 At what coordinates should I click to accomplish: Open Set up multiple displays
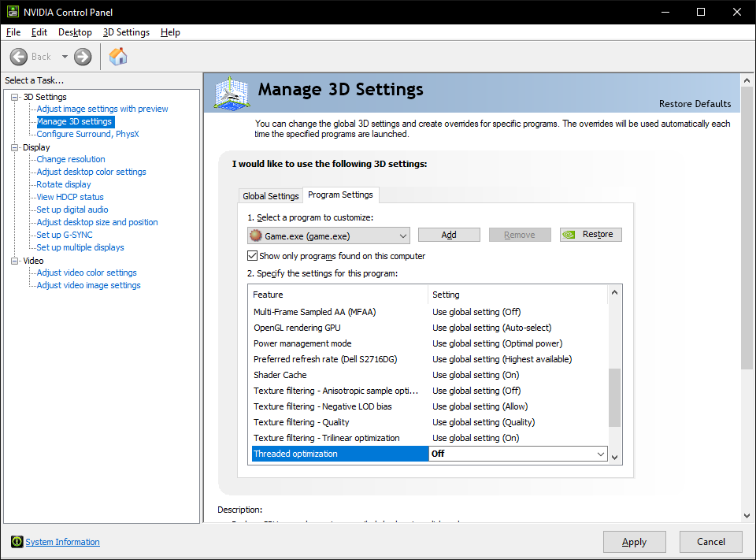(80, 247)
